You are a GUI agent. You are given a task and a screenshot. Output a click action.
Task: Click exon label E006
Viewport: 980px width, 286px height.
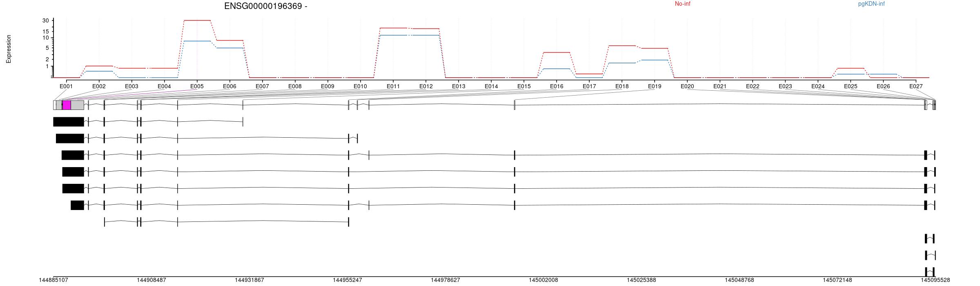[229, 86]
